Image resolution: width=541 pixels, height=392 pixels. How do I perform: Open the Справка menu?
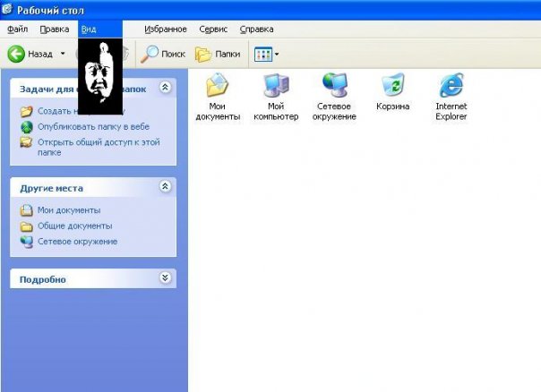[x=257, y=30]
